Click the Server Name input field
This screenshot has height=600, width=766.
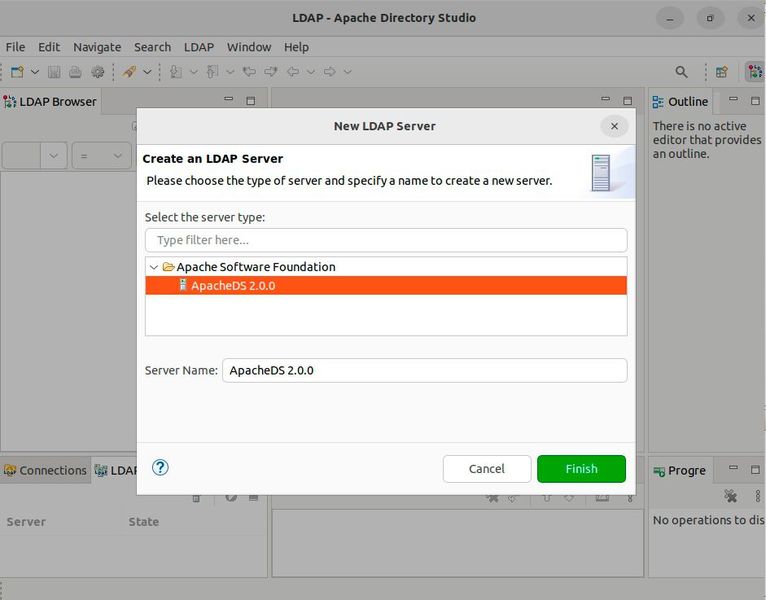[425, 370]
